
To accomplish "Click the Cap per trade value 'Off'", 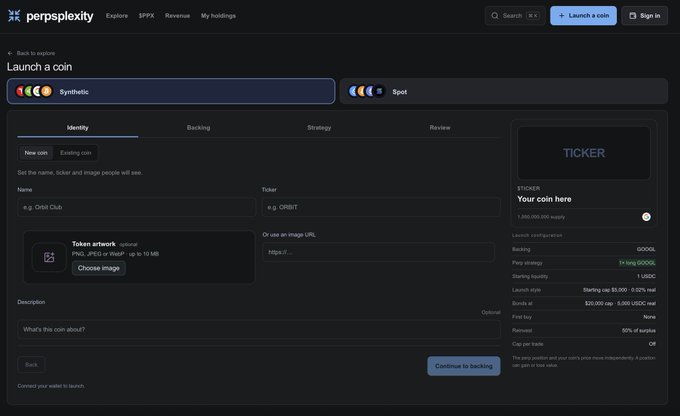I will click(652, 344).
